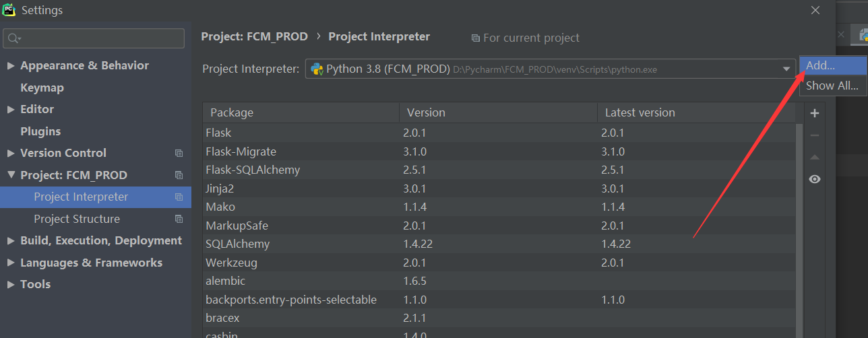Click the upgrade package arrow icon
The height and width of the screenshot is (338, 868).
814,157
